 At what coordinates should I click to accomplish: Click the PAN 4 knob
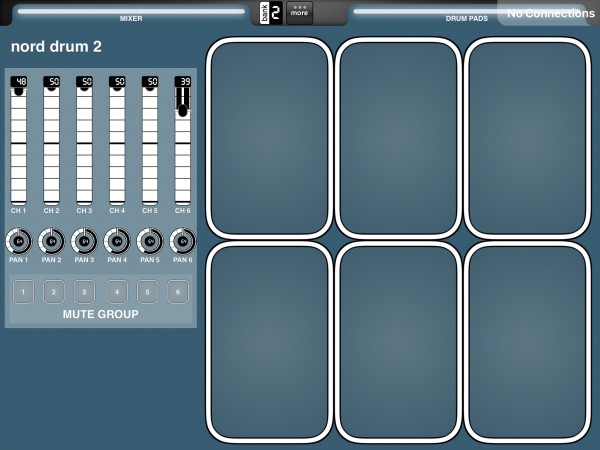pos(117,241)
